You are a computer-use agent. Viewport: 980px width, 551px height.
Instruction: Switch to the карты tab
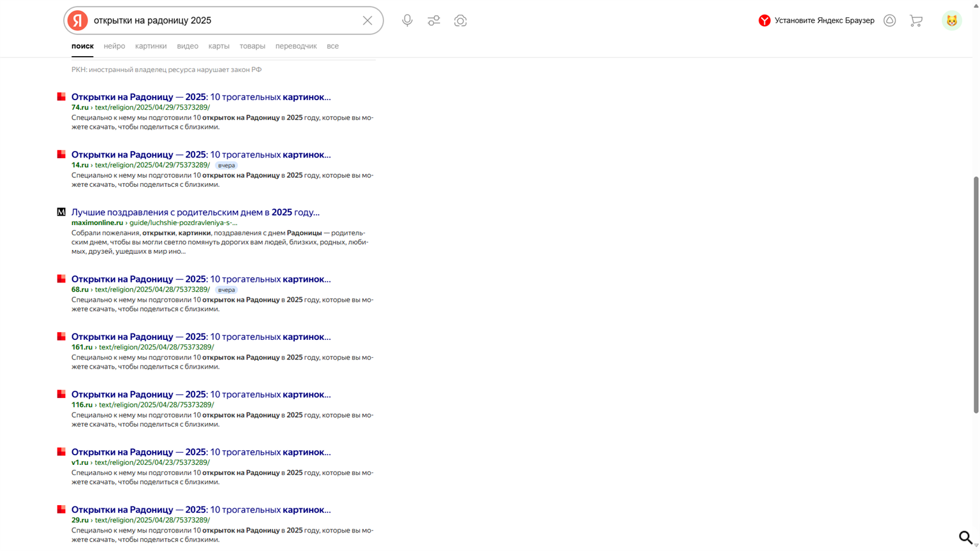point(219,46)
